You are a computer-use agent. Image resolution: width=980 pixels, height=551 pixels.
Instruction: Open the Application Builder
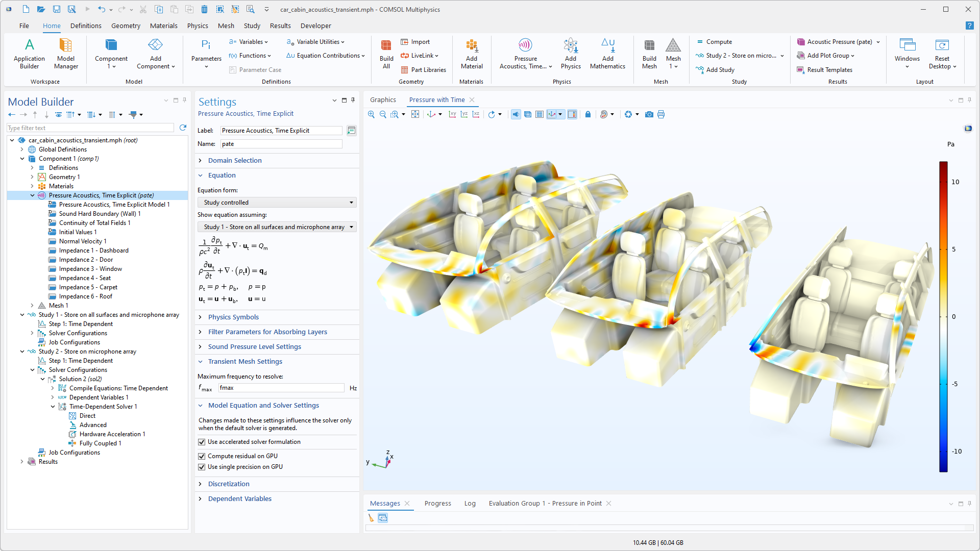[x=29, y=54]
